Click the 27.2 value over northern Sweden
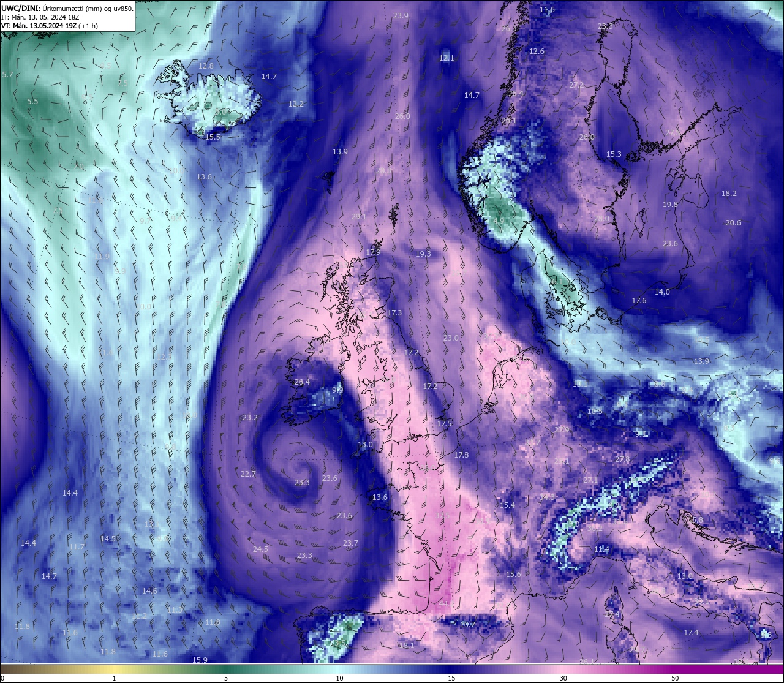784x683 pixels. coord(576,85)
